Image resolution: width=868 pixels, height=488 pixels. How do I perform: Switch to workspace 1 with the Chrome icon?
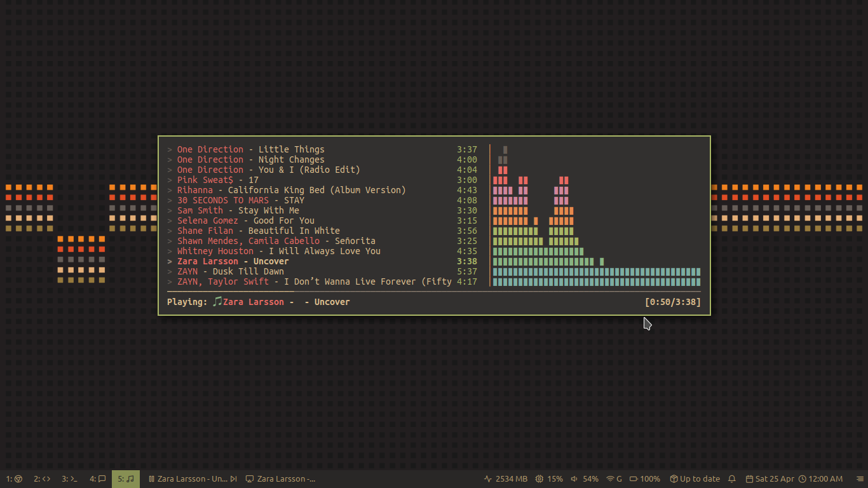[14, 478]
